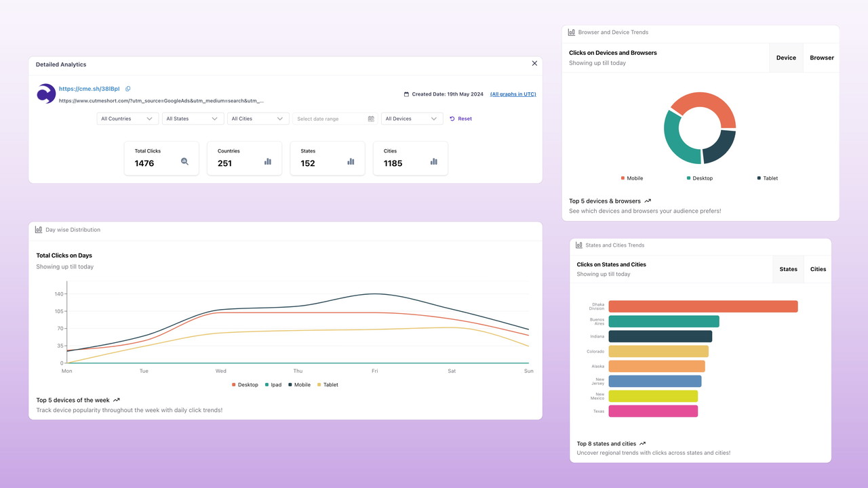Toggle Tablet legend in line chart
Screen dimensions: 868x488
pos(326,385)
